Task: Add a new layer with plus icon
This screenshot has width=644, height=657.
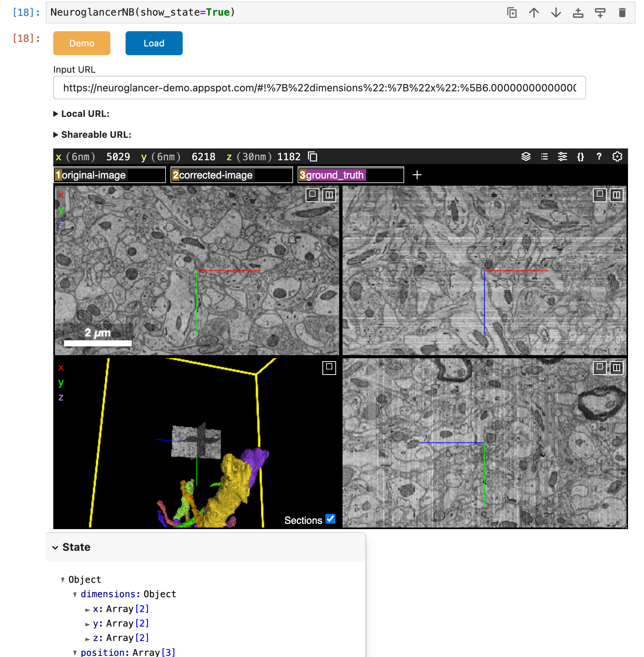Action: pos(417,175)
